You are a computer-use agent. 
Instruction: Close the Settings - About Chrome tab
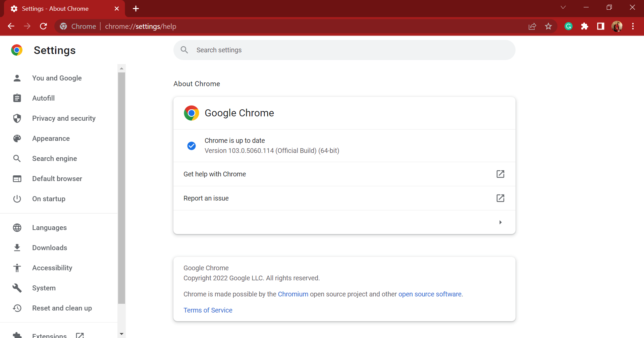[117, 9]
